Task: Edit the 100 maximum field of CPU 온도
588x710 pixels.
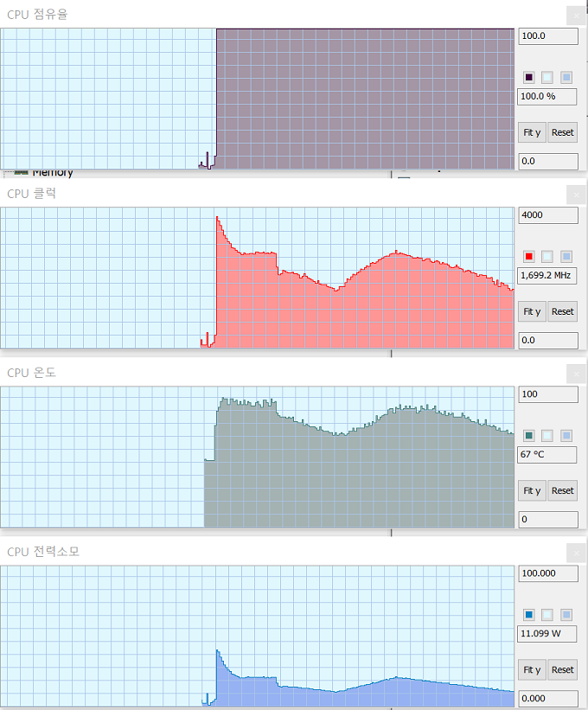Action: click(x=548, y=394)
